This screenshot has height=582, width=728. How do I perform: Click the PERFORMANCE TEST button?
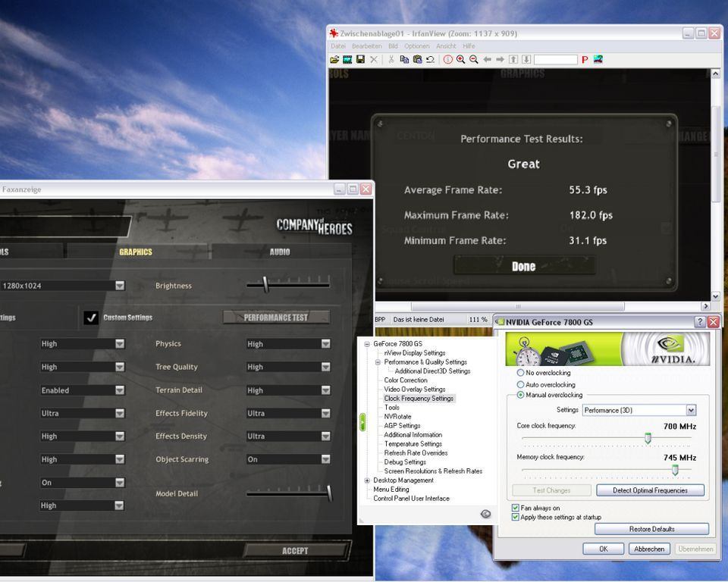point(276,318)
